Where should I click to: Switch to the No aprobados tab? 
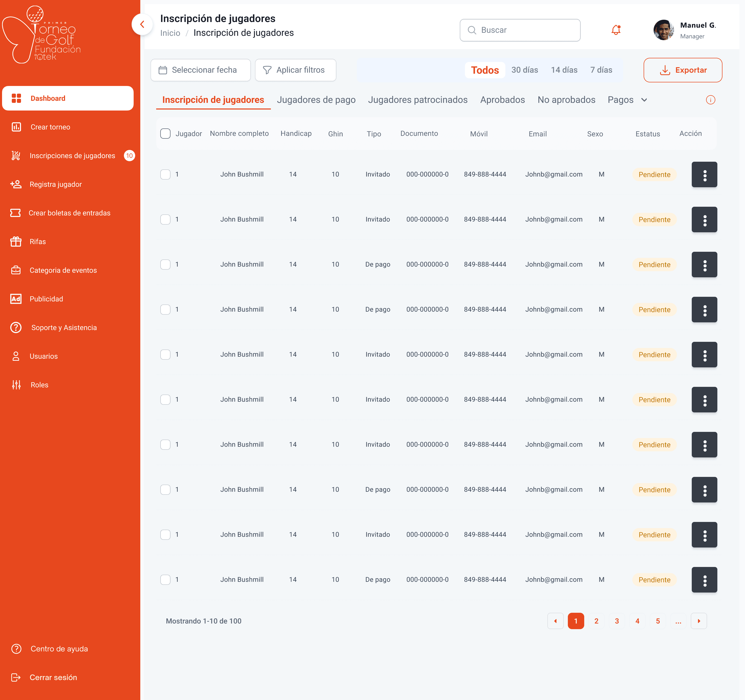pyautogui.click(x=566, y=100)
